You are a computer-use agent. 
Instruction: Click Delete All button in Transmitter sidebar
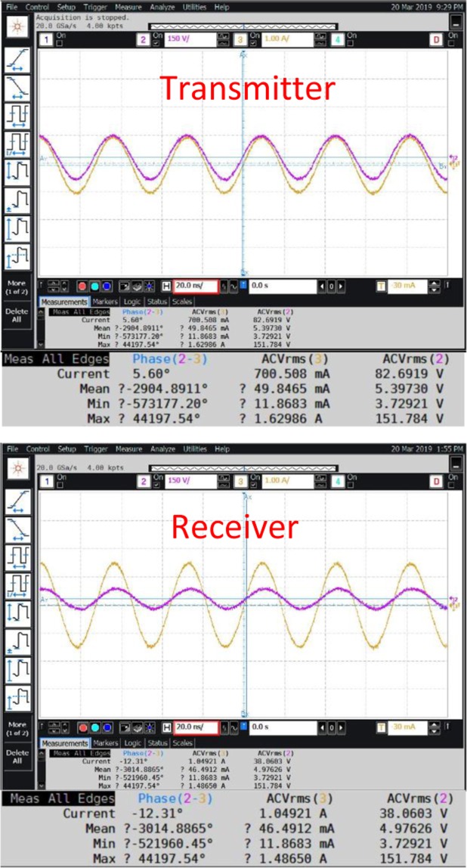click(x=17, y=315)
